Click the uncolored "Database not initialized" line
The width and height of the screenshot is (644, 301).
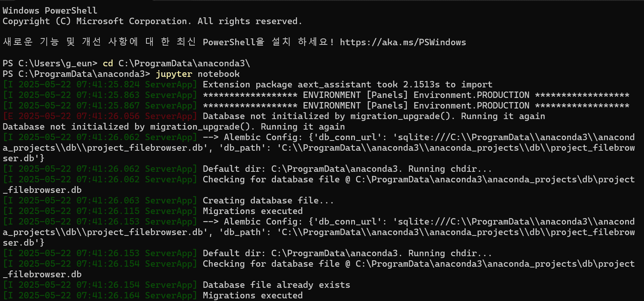[174, 127]
